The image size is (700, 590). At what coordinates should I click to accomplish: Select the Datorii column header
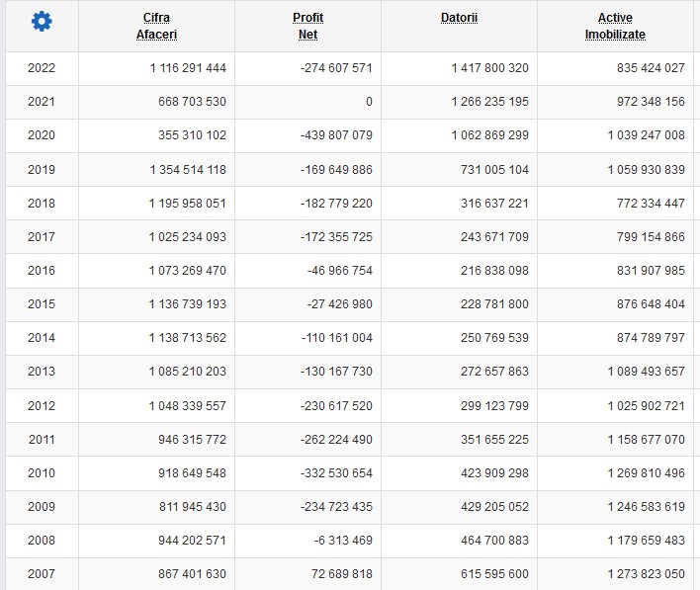click(x=459, y=18)
